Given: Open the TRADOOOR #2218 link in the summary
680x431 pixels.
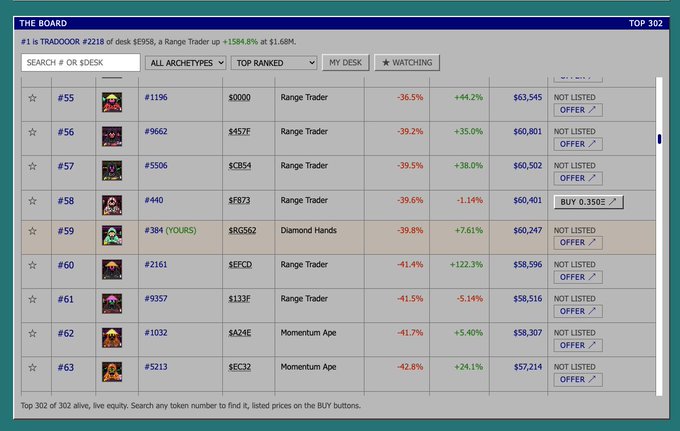Looking at the screenshot, I should [x=72, y=42].
